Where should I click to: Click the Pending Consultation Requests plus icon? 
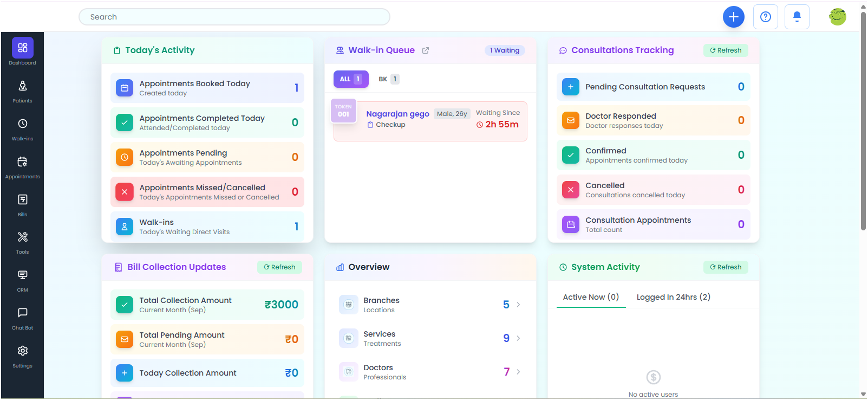tap(570, 87)
